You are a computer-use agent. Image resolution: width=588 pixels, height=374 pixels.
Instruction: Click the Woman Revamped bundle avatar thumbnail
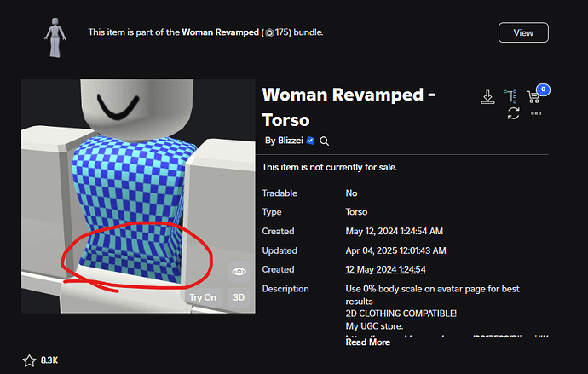(55, 37)
